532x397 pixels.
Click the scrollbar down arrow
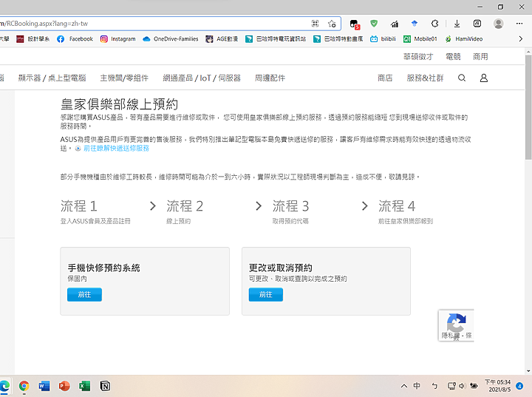(x=528, y=371)
